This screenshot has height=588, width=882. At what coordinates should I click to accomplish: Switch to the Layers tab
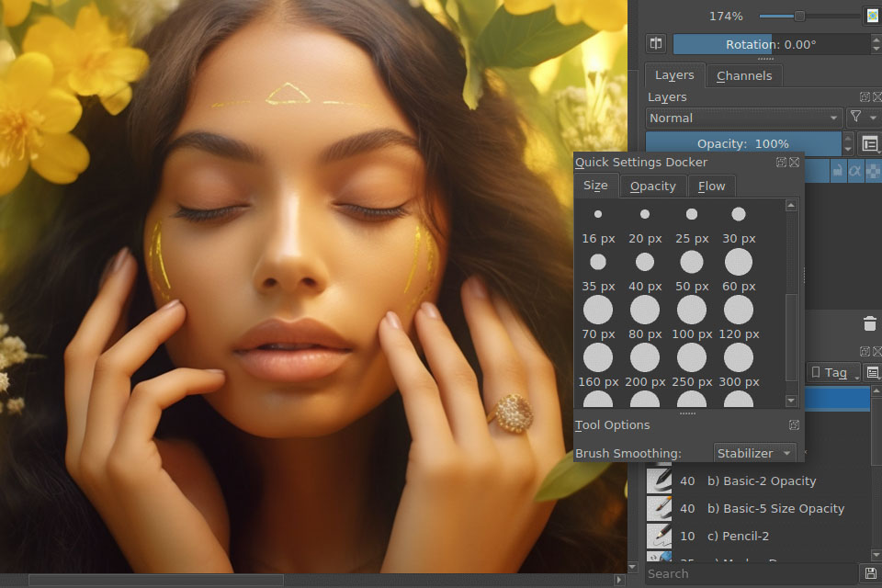[x=674, y=75]
